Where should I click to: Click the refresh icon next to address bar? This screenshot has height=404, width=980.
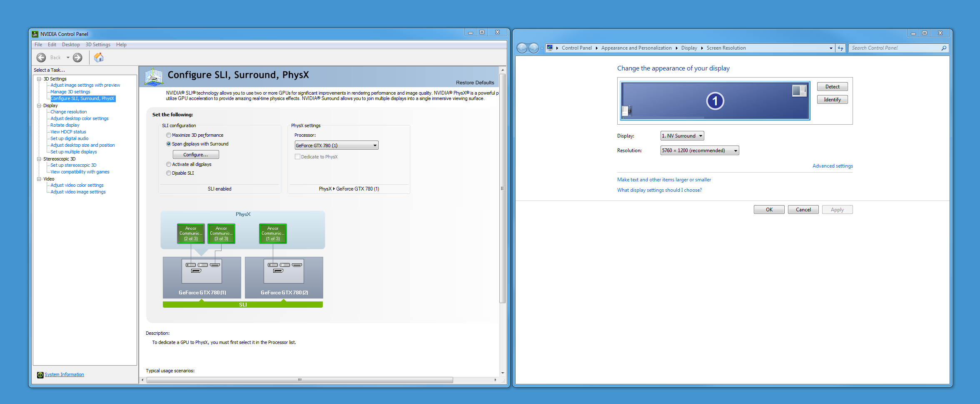point(840,48)
